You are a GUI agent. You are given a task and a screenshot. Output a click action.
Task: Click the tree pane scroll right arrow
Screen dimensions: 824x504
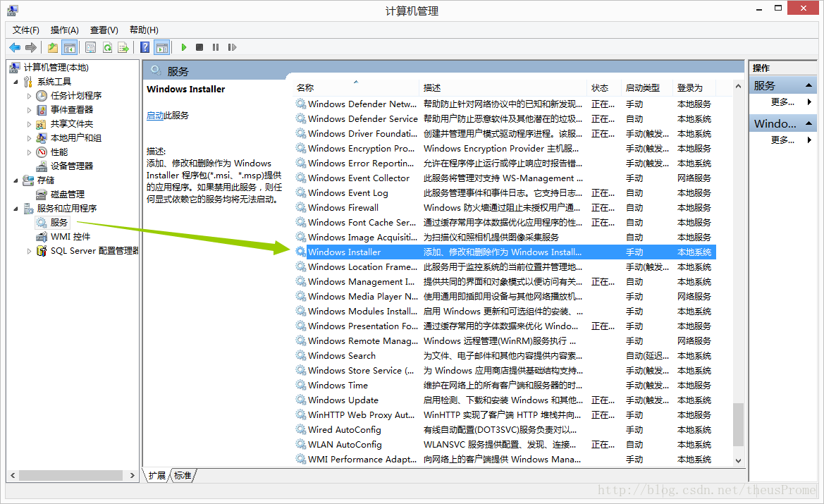[x=132, y=476]
